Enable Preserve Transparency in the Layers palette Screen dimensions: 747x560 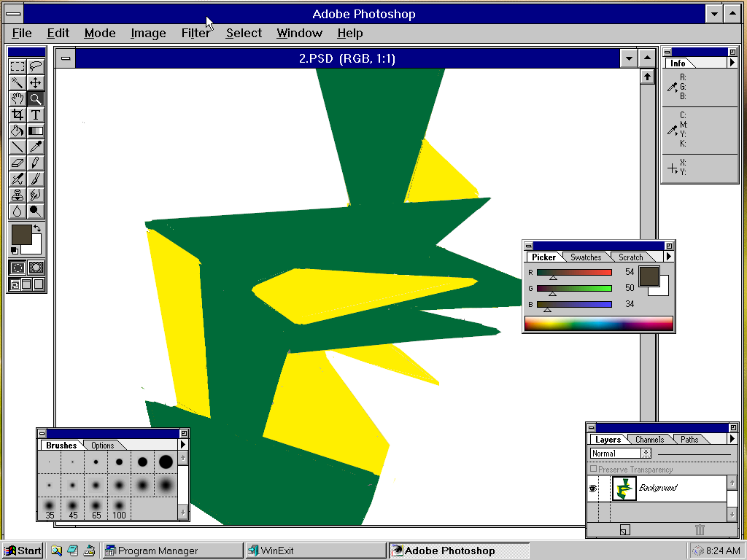594,469
